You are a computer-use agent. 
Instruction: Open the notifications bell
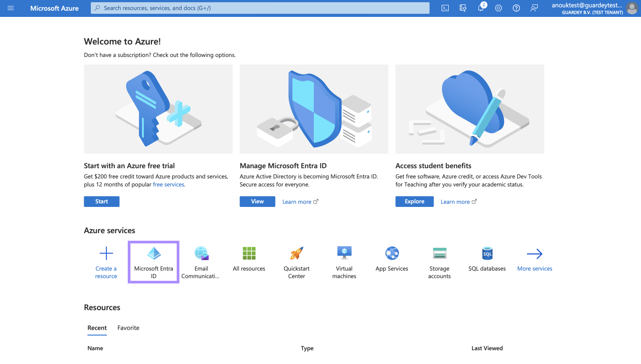coord(481,8)
